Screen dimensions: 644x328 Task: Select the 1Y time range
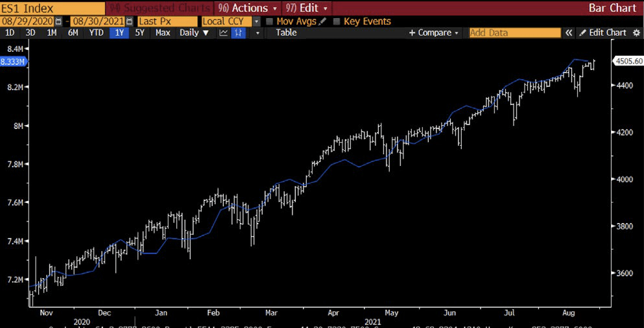(119, 32)
